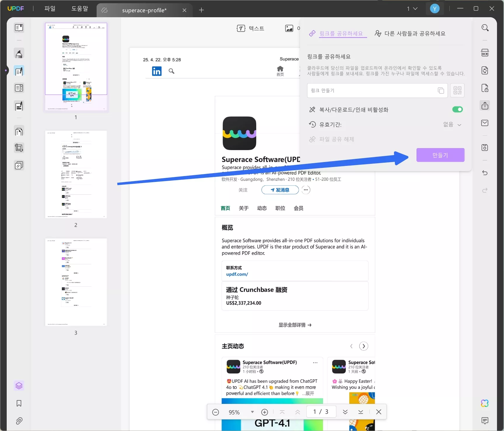Go to the next page
The width and height of the screenshot is (504, 431).
point(345,412)
